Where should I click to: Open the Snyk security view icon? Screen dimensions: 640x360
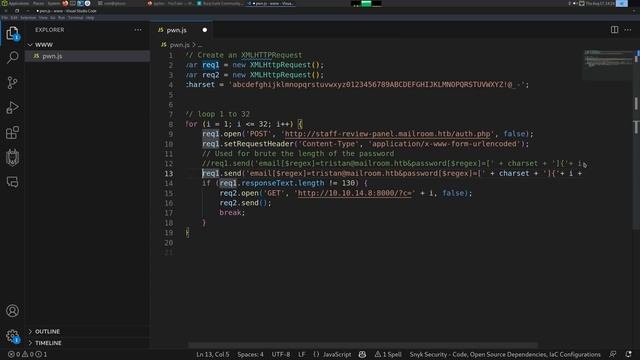[x=12, y=158]
